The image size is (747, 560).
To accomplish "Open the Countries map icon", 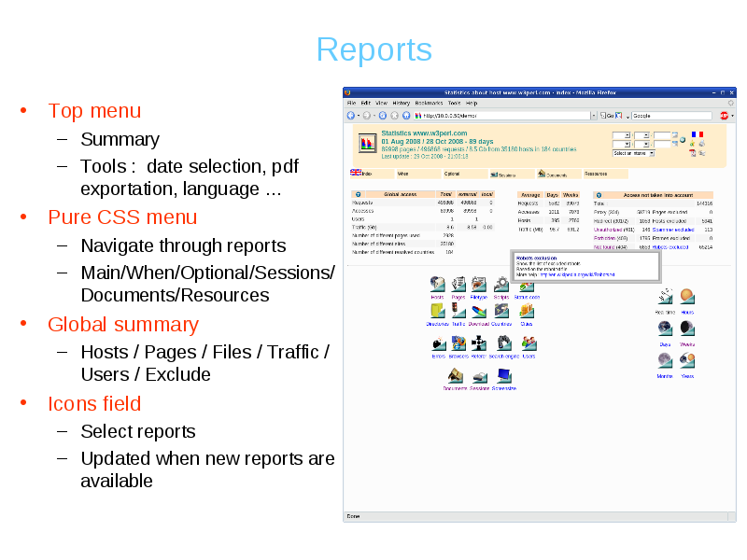I will click(501, 311).
